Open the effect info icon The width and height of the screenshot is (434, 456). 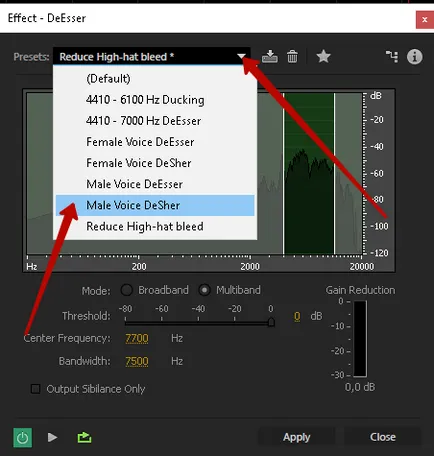(414, 56)
